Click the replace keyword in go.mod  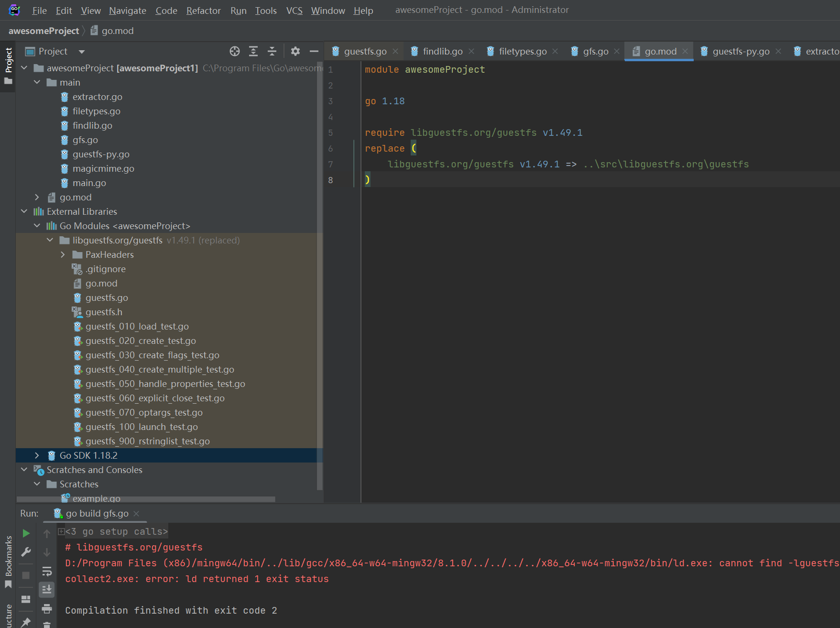point(384,148)
